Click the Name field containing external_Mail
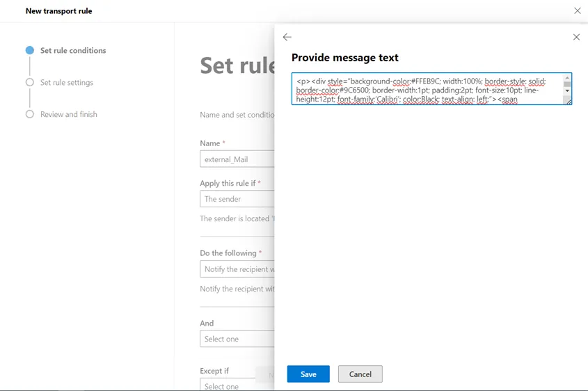This screenshot has height=391, width=588. (237, 159)
